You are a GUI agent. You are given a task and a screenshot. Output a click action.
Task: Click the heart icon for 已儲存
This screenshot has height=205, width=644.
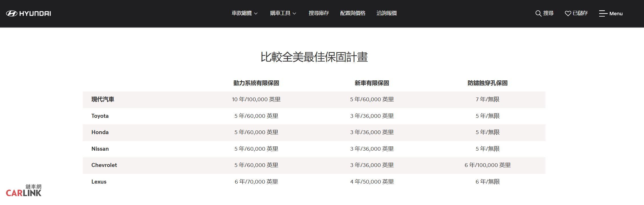pos(568,13)
